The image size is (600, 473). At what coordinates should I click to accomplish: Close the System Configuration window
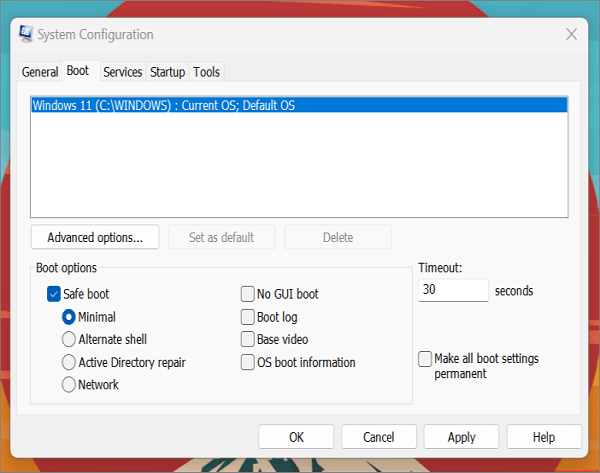[571, 34]
